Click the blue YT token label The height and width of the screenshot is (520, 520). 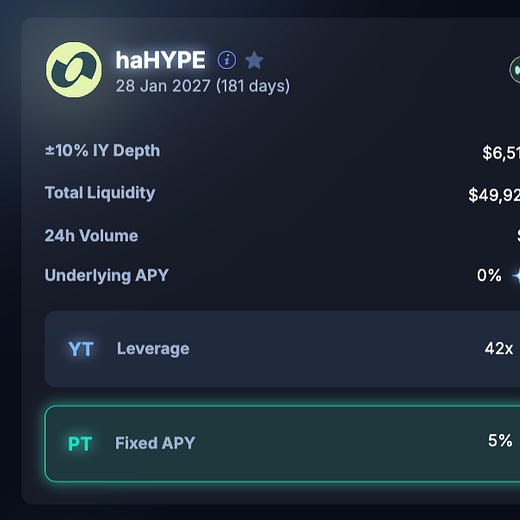pos(81,349)
